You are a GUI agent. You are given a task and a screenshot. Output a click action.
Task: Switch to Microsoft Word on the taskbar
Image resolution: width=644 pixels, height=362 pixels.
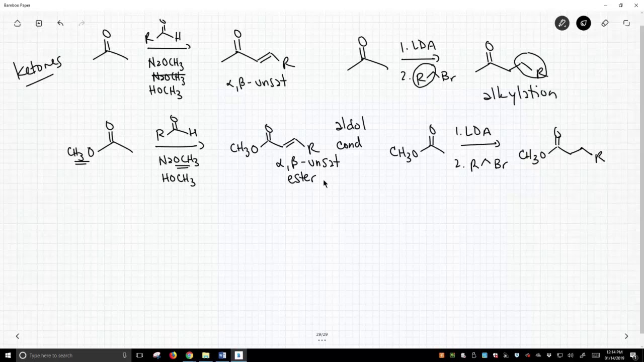(222, 355)
